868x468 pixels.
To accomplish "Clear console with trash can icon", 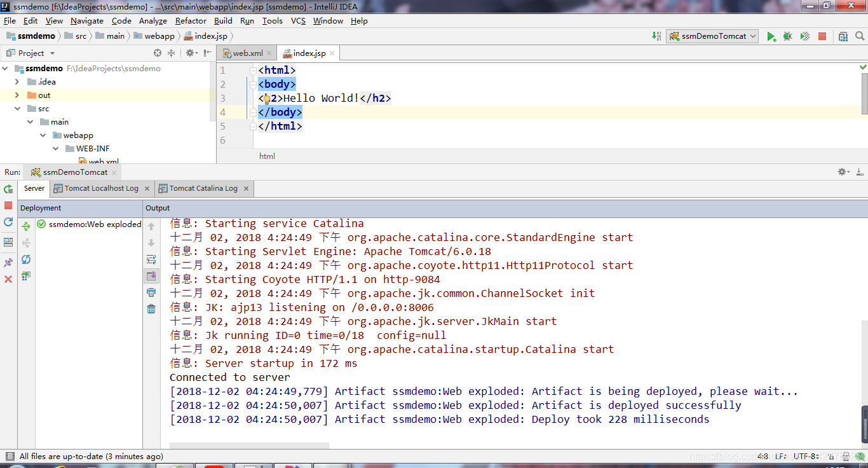I will coord(151,309).
